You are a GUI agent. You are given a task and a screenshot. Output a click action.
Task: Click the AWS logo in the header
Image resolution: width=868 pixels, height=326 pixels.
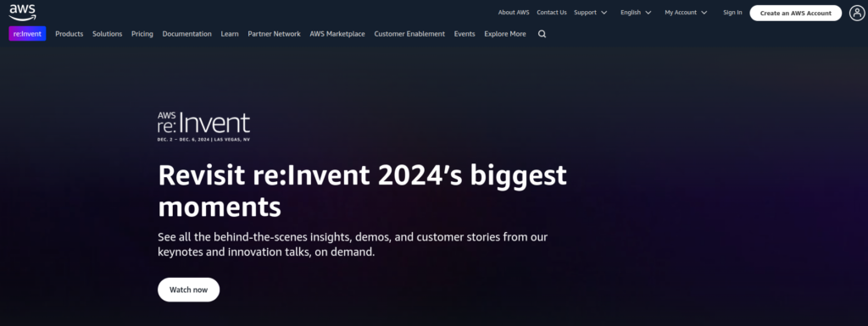[x=22, y=13]
